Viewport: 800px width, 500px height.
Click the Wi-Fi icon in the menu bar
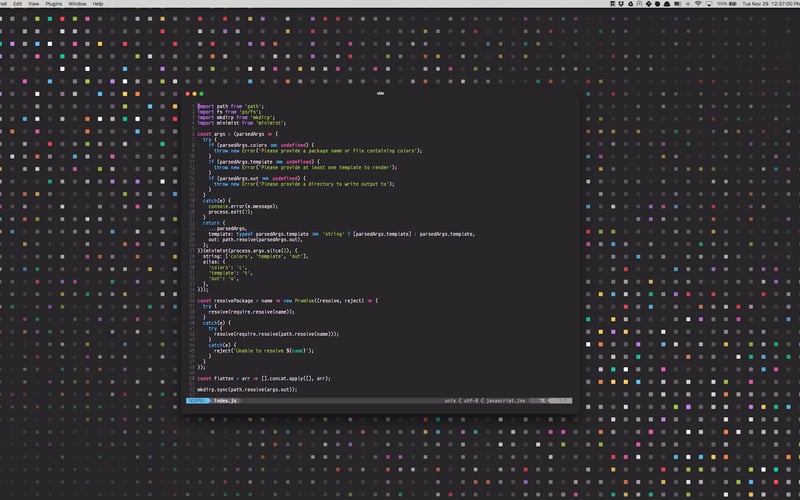[698, 4]
